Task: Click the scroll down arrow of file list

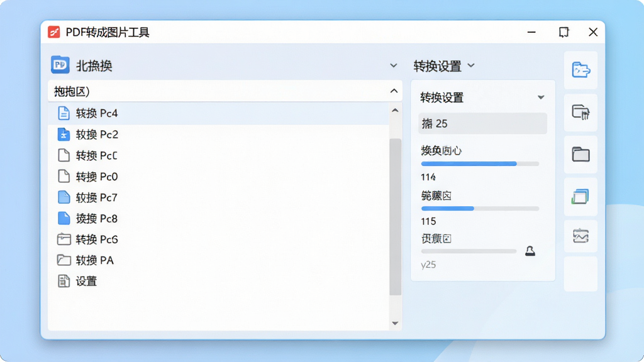Action: coord(395,324)
